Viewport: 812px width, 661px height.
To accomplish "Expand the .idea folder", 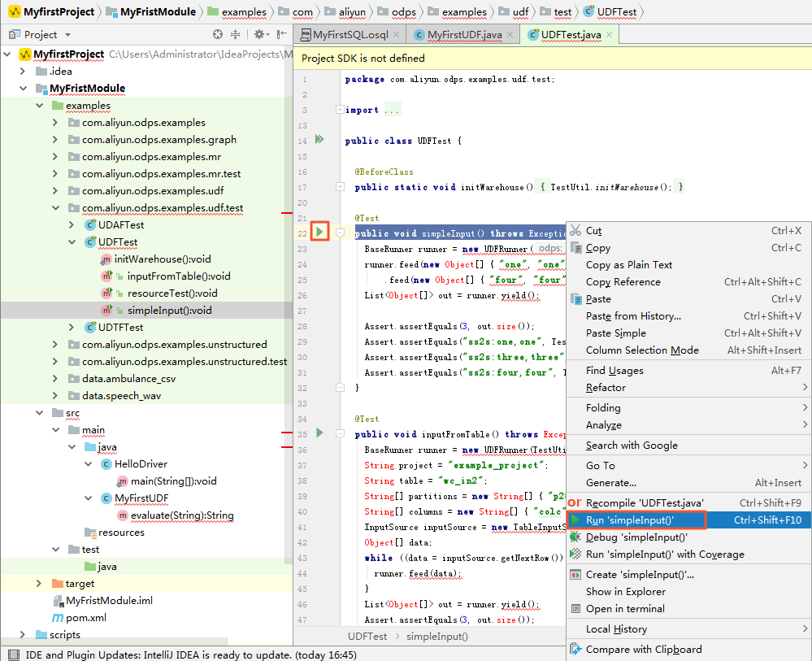I will click(x=22, y=72).
